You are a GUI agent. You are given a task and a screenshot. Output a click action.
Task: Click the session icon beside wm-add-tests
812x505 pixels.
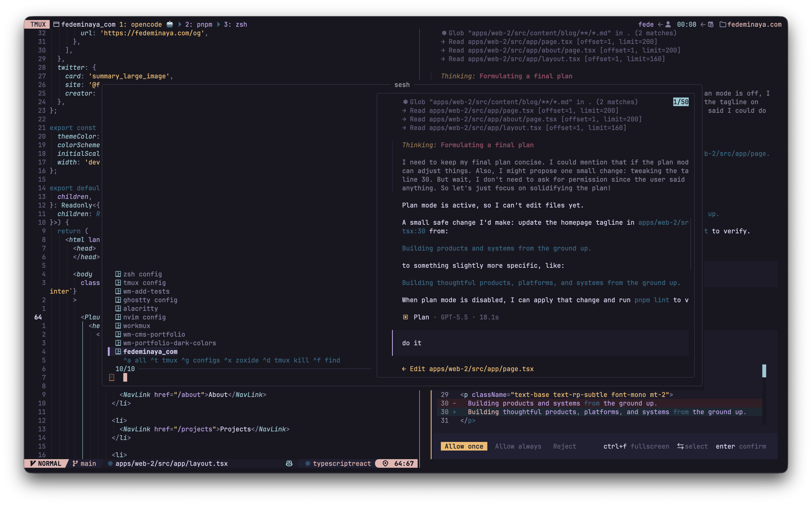coord(118,291)
